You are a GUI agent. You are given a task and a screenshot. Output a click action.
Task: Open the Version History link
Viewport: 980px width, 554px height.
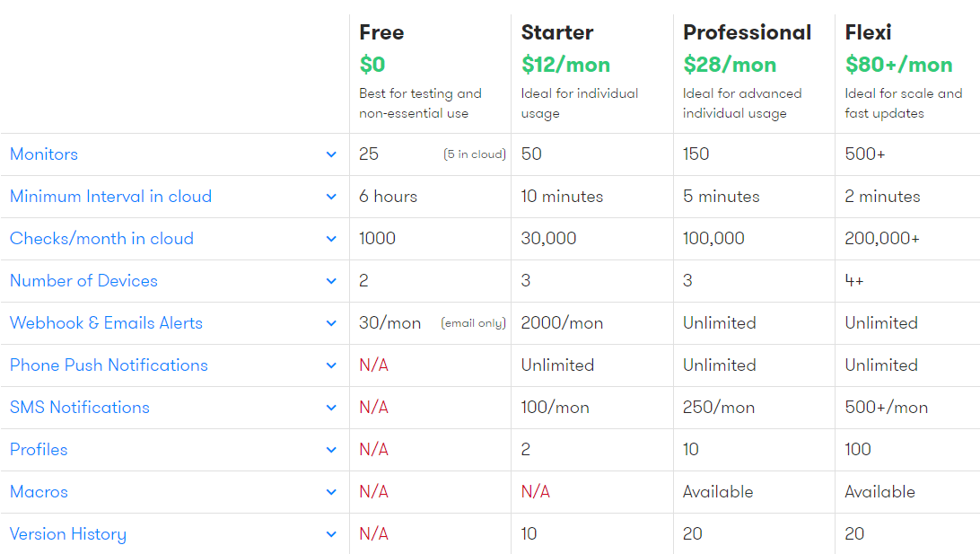click(x=68, y=534)
